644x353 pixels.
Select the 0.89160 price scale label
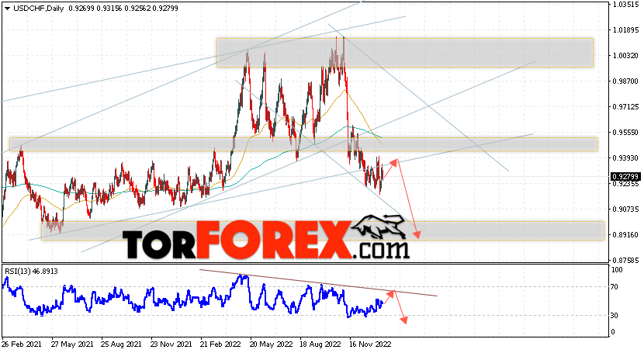625,235
